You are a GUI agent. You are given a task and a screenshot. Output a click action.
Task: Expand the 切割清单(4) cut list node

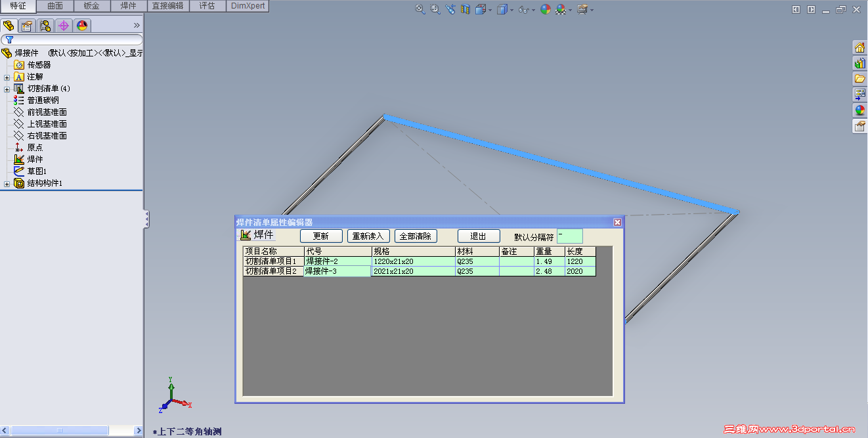[x=7, y=89]
